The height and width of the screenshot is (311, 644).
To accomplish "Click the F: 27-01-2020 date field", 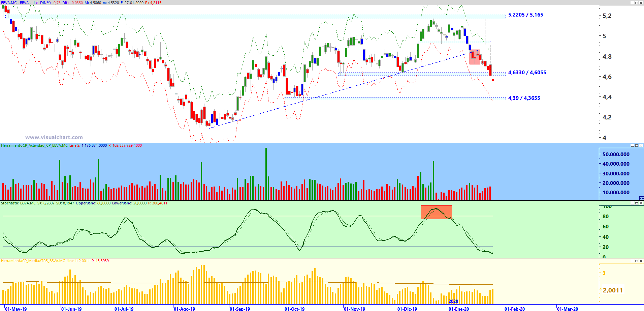I will tap(132, 3).
